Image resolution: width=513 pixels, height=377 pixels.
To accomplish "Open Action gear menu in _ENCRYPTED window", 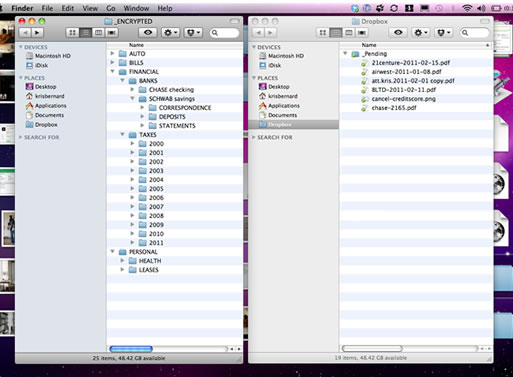I will tap(170, 32).
